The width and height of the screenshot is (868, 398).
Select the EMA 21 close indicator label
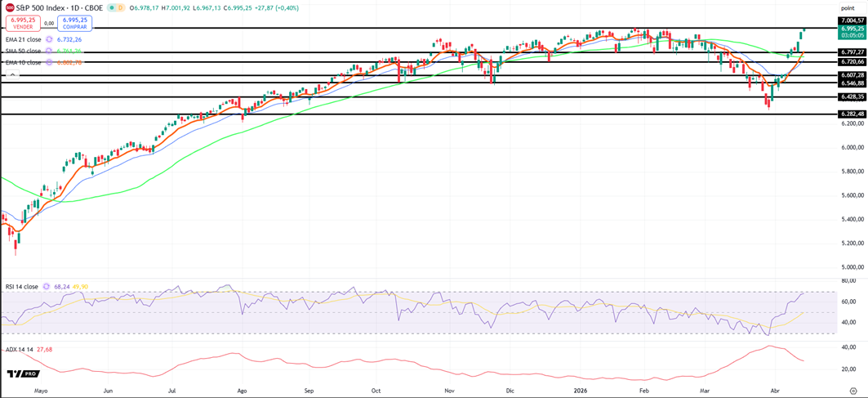[x=23, y=39]
